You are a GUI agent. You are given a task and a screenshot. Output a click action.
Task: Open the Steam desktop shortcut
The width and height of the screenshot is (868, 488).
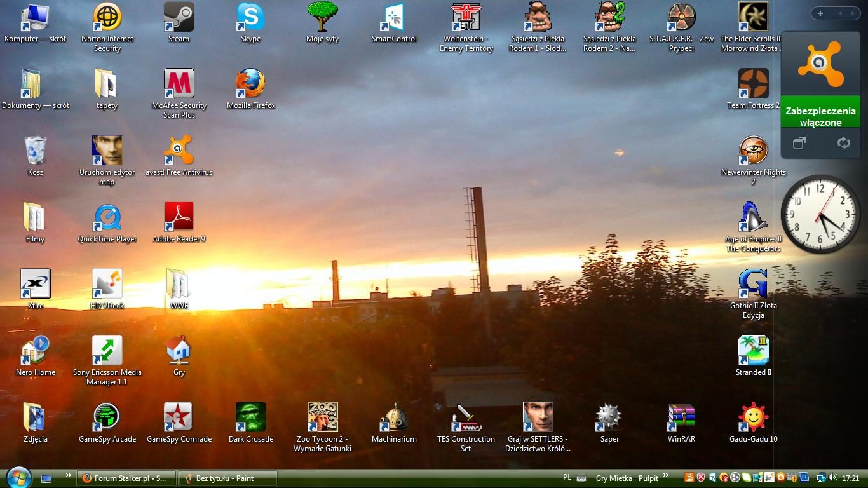179,17
